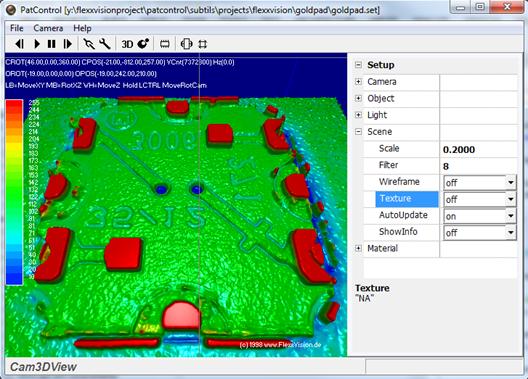Click the PatControl app icon in title bar
Viewport: 528px width, 379px height.
click(10, 10)
